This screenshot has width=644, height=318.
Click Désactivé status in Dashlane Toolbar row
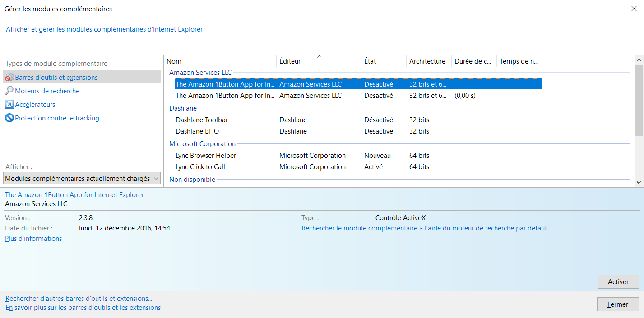pos(379,120)
